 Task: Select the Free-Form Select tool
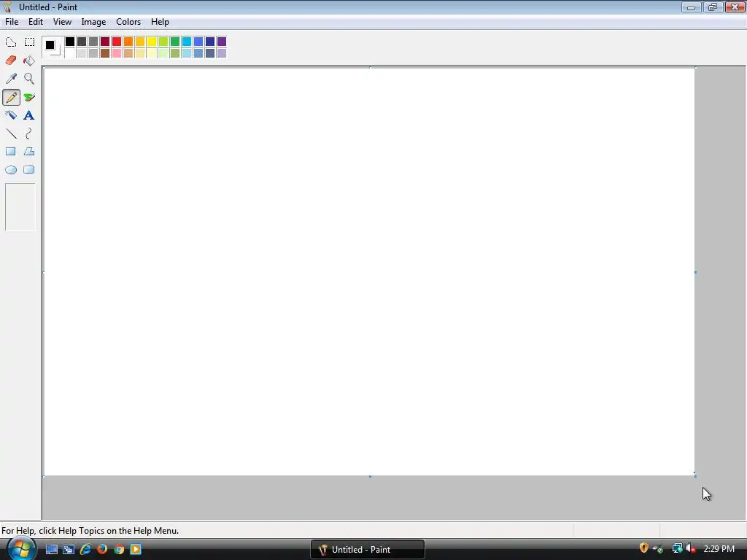(x=11, y=42)
